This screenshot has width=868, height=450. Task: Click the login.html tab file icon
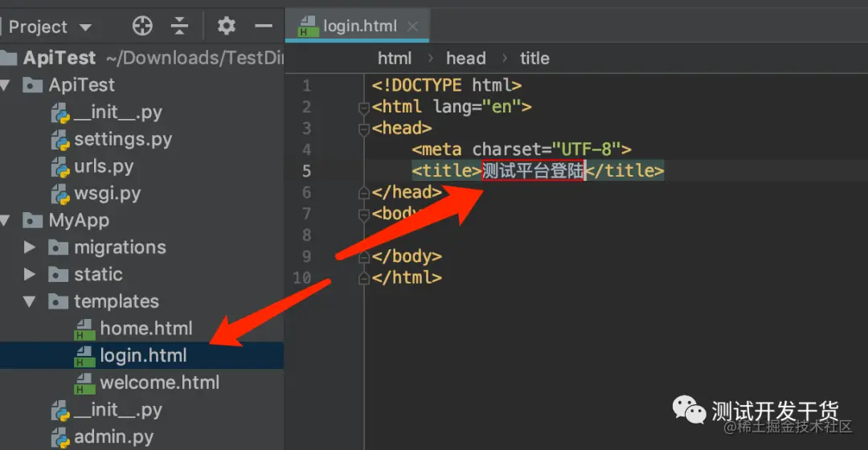[307, 26]
